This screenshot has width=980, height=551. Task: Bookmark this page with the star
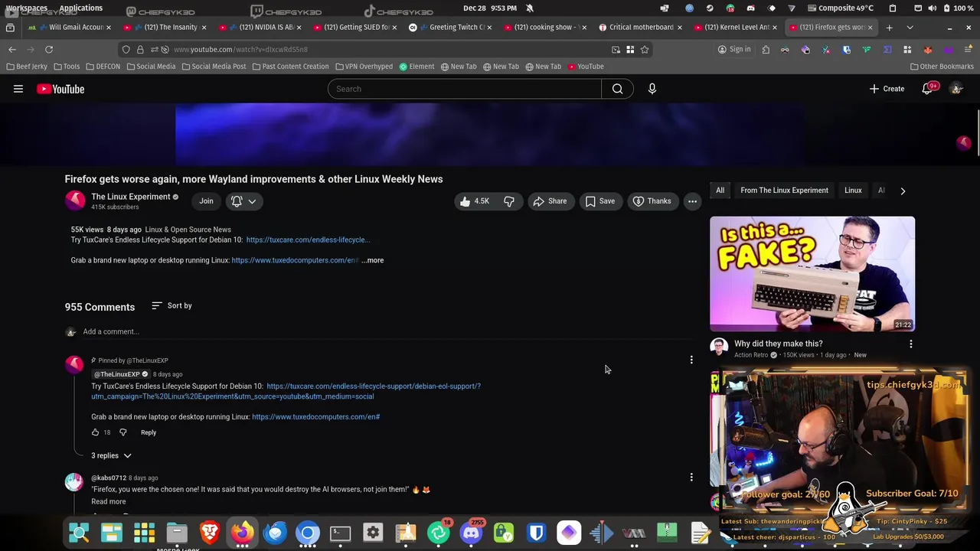click(645, 50)
